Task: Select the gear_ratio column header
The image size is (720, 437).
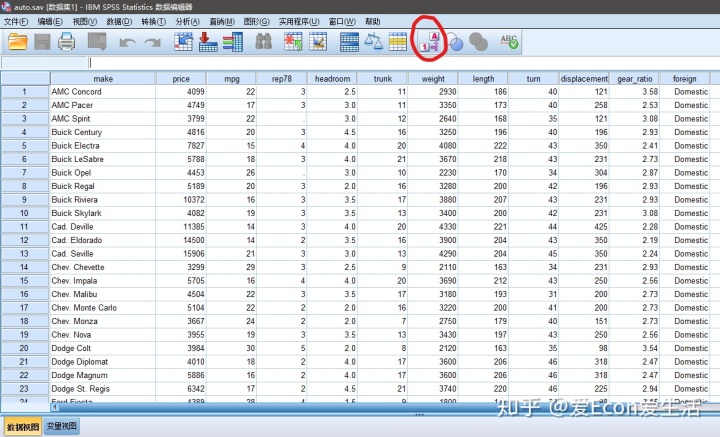Action: (x=635, y=78)
